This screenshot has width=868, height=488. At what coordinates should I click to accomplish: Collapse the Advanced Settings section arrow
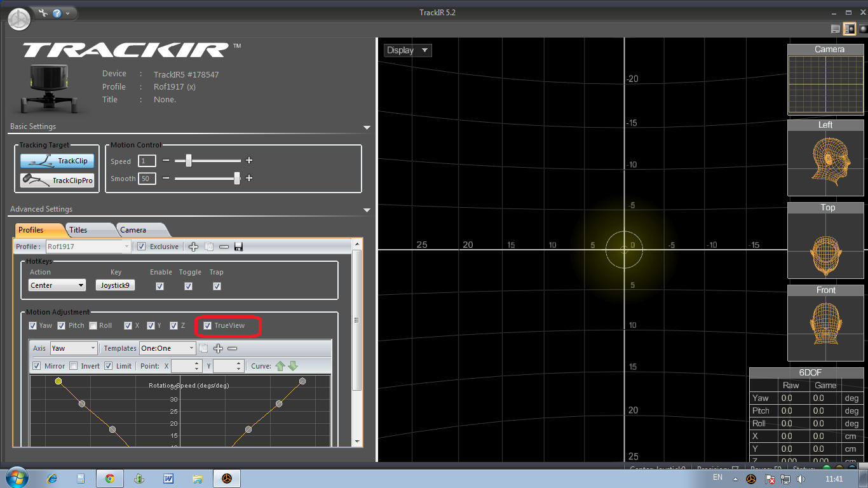[x=367, y=210]
